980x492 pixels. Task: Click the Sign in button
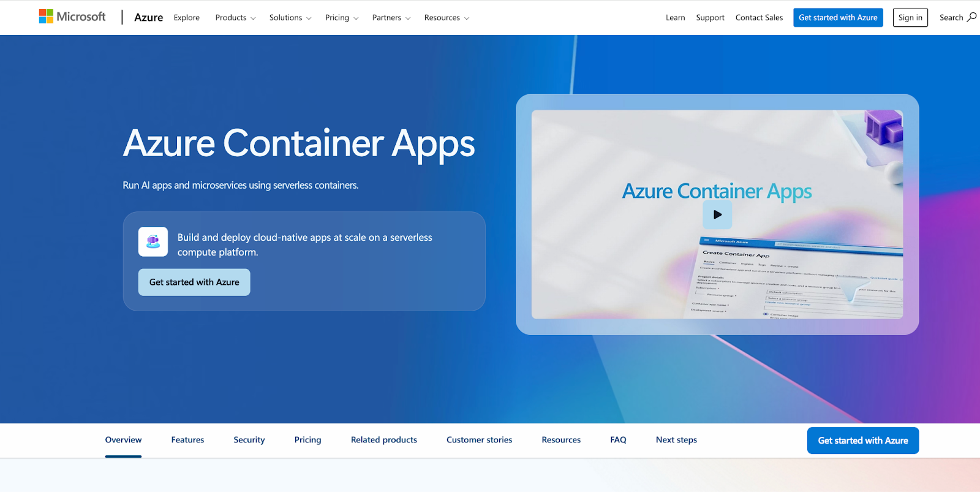(x=910, y=18)
